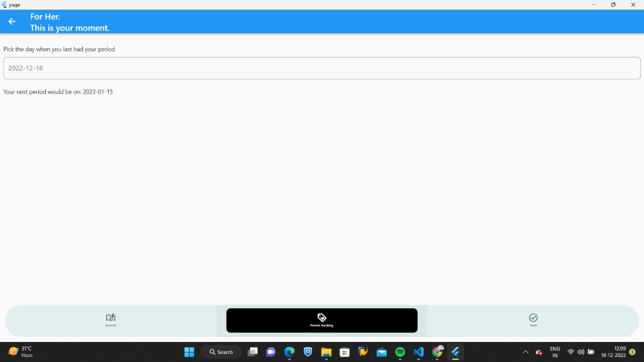
Task: Launch Spotify from the taskbar
Action: 399,352
